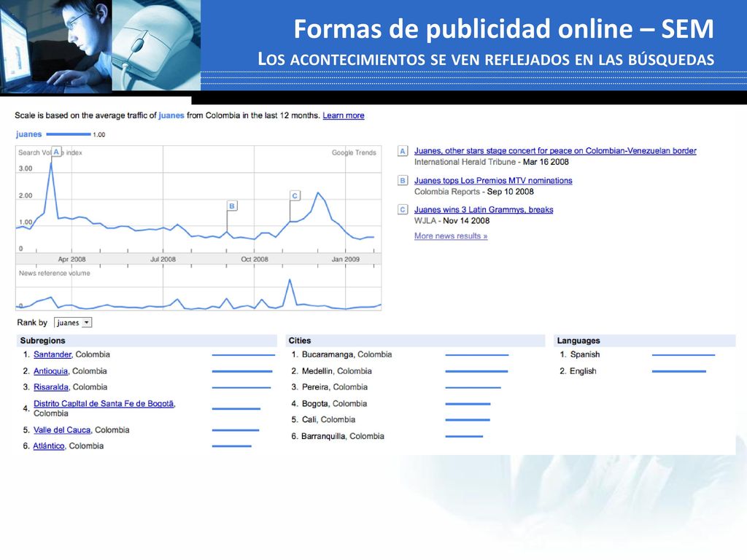747x560 pixels.
Task: Click the juanes legend label above chart
Action: 29,134
